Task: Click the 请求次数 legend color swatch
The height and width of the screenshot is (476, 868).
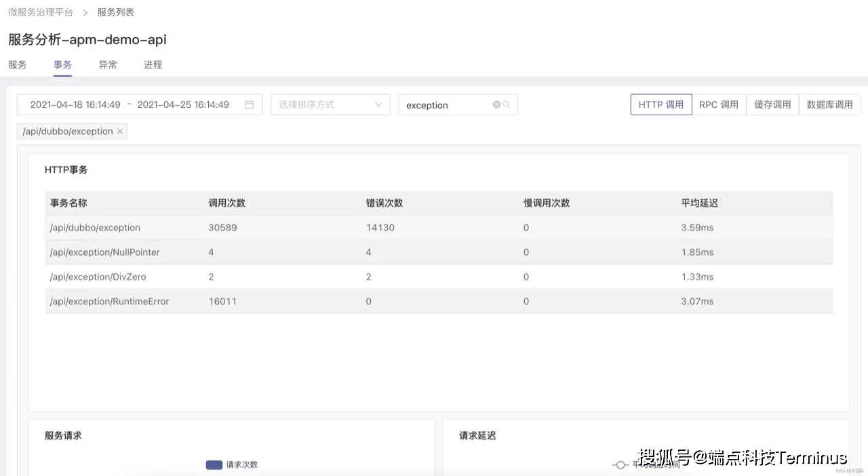Action: point(214,464)
